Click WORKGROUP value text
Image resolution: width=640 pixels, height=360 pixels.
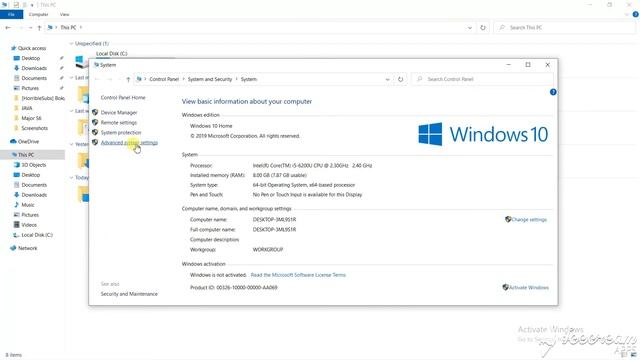(x=268, y=249)
